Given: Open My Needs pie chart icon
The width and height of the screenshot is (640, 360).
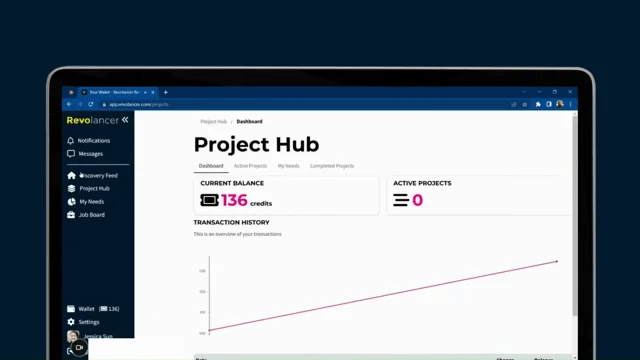Looking at the screenshot, I should point(71,202).
